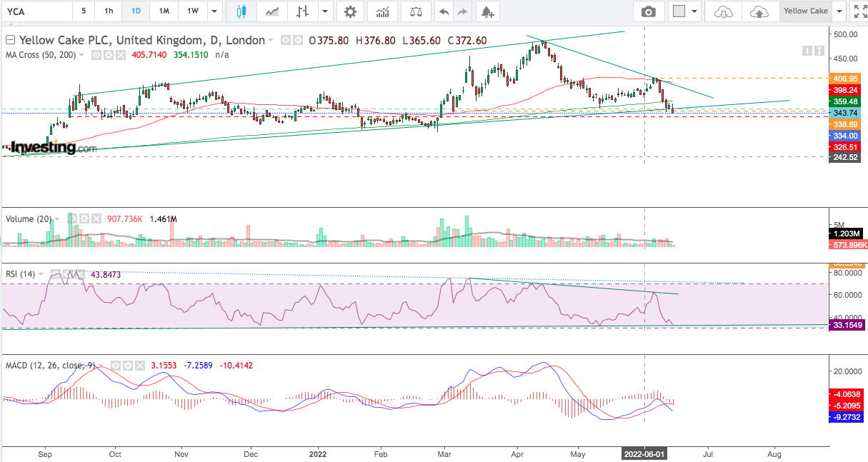Expand the Yellow Cake layout name dropdown
Screen dimensions: 868x462
tap(839, 11)
